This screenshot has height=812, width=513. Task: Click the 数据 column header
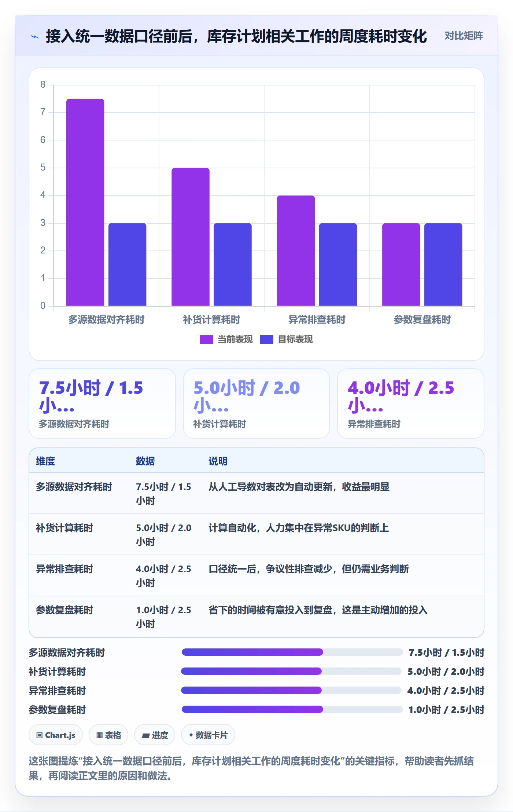click(145, 461)
